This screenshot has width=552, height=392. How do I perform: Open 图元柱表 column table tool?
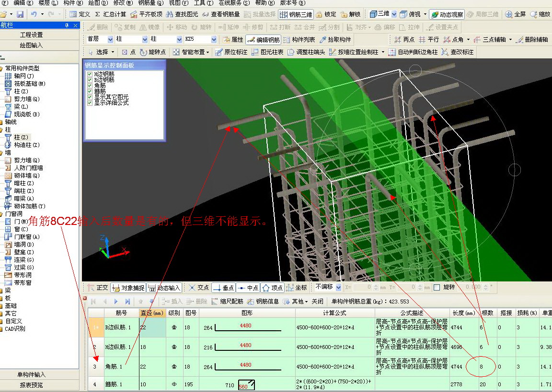point(267,52)
